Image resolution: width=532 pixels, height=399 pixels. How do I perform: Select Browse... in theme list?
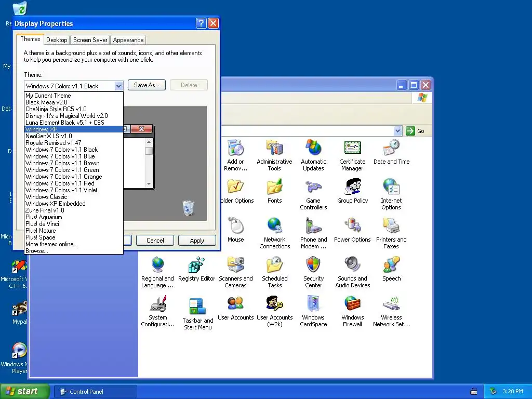coord(74,251)
